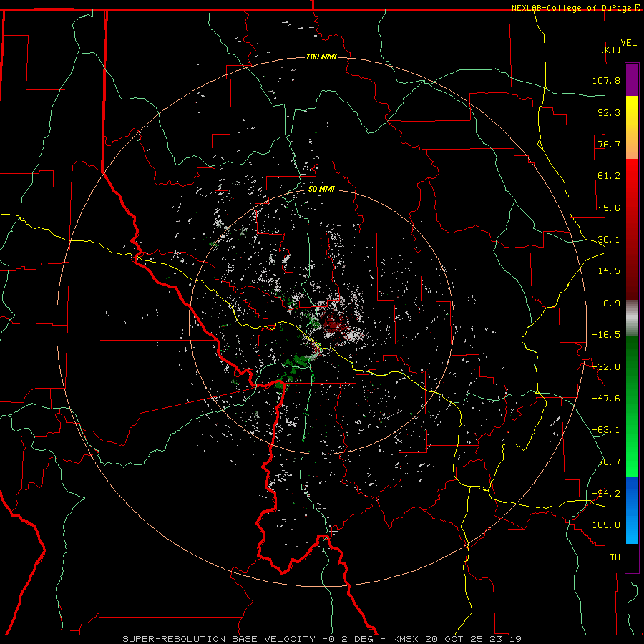The width and height of the screenshot is (644, 644).
Task: Click the -16.5 scale value
Action: tap(606, 335)
